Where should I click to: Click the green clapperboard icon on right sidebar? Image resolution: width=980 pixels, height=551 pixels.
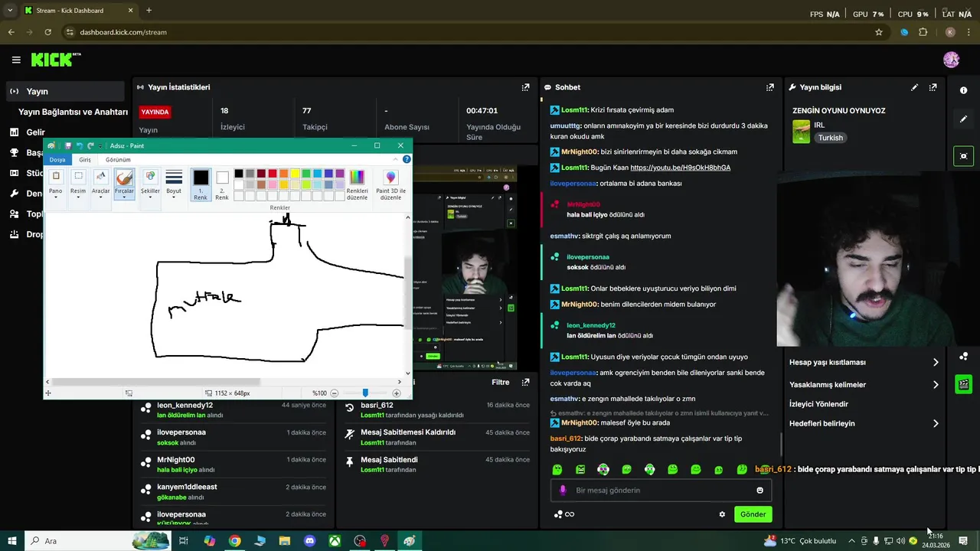point(963,384)
